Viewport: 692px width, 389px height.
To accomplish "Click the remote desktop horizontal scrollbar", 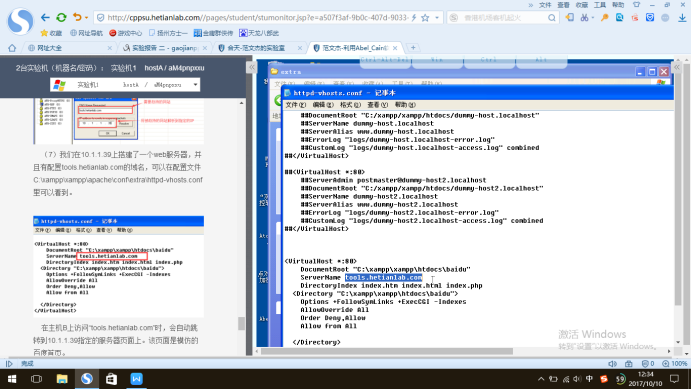I will point(387,351).
